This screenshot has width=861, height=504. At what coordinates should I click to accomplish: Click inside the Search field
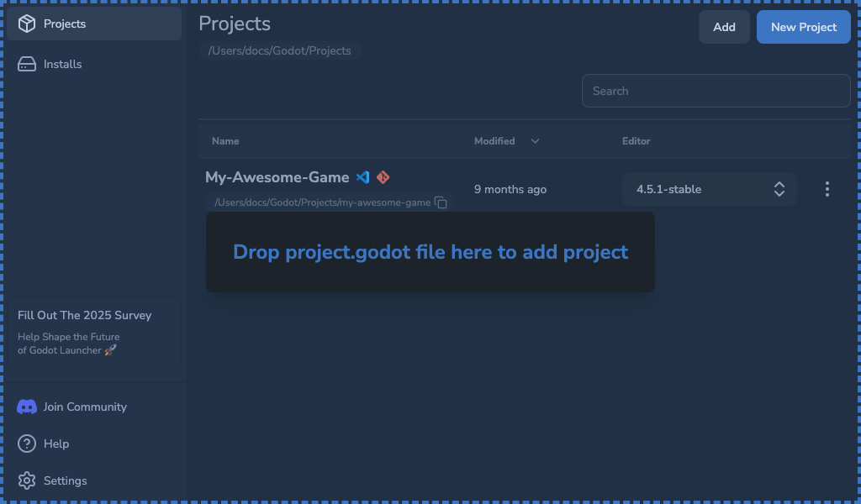(716, 91)
